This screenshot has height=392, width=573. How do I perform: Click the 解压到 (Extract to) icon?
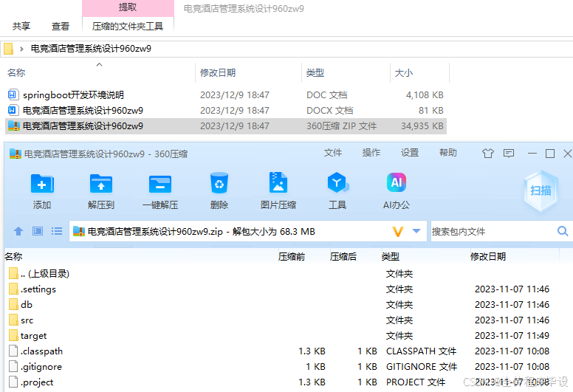(x=101, y=183)
